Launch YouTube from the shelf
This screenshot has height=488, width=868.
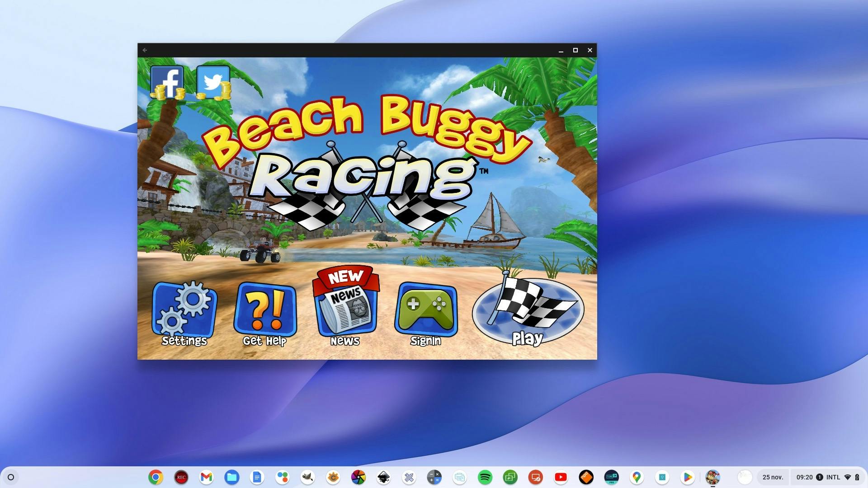click(x=561, y=477)
